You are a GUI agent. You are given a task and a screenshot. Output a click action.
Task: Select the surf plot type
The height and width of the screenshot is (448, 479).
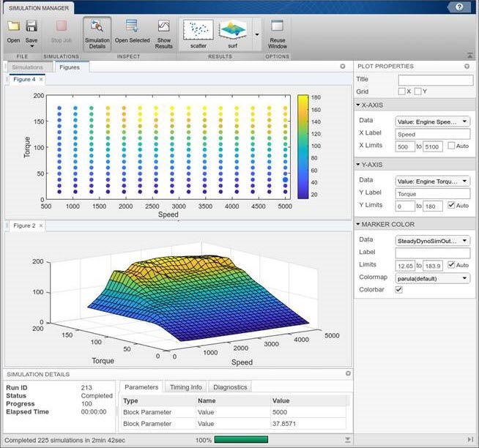pos(232,33)
